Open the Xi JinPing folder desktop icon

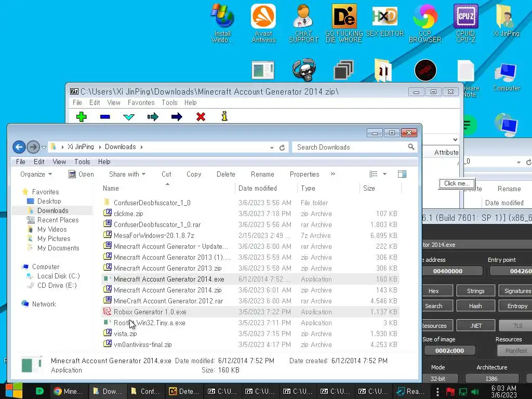pyautogui.click(x=506, y=20)
